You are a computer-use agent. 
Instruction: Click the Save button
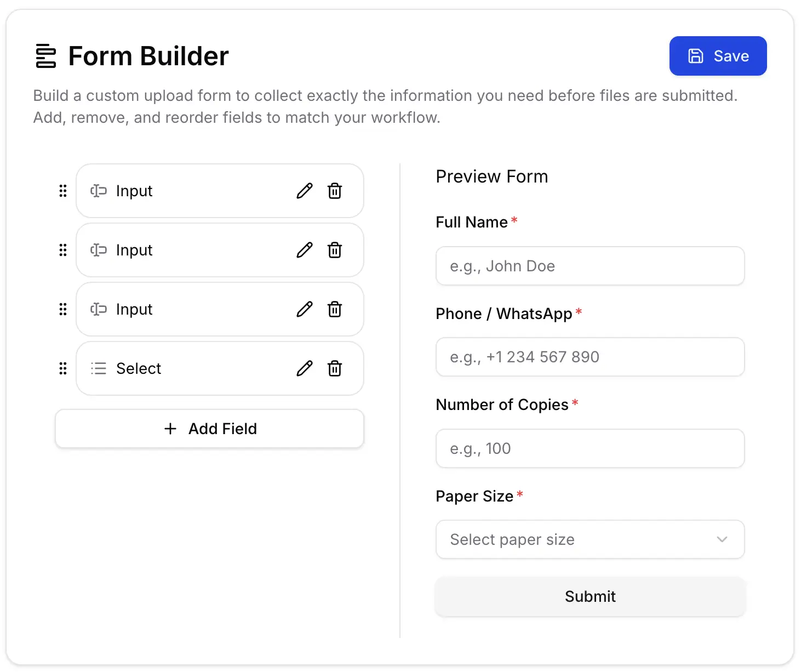tap(718, 55)
